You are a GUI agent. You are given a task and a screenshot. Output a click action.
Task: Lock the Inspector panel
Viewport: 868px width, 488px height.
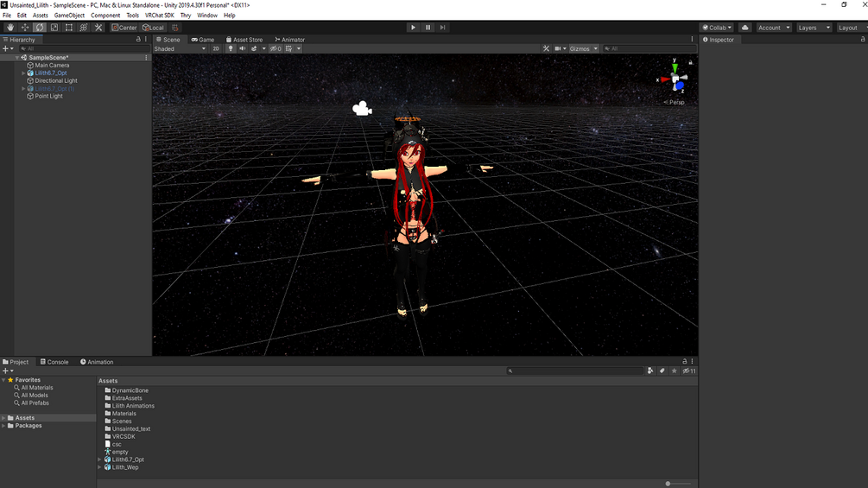(863, 39)
